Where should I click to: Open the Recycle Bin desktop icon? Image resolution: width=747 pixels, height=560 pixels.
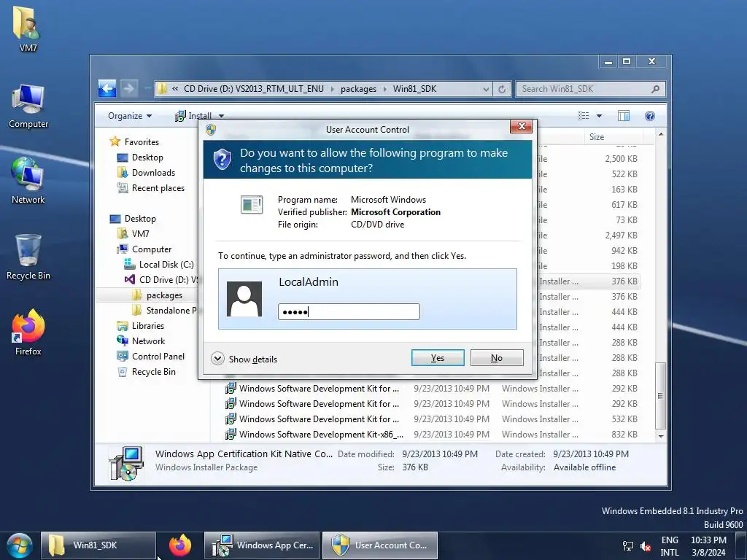point(28,257)
